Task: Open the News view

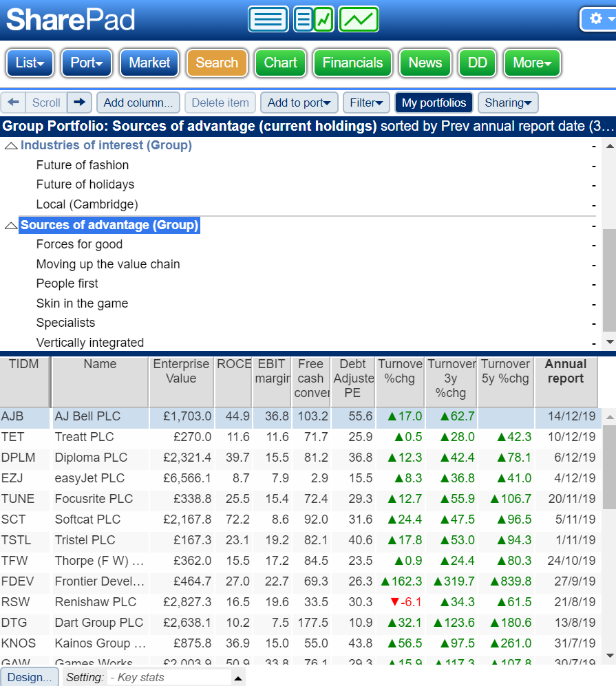Action: point(425,63)
